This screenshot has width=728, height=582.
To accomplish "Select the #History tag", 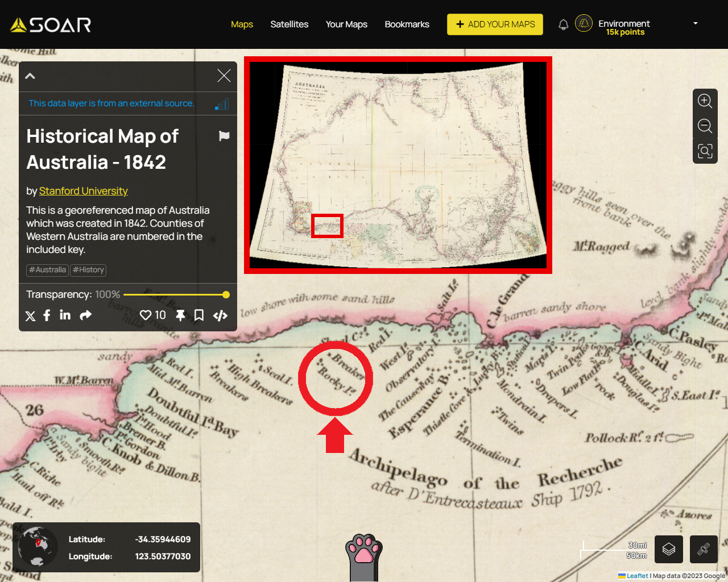I will 88,270.
